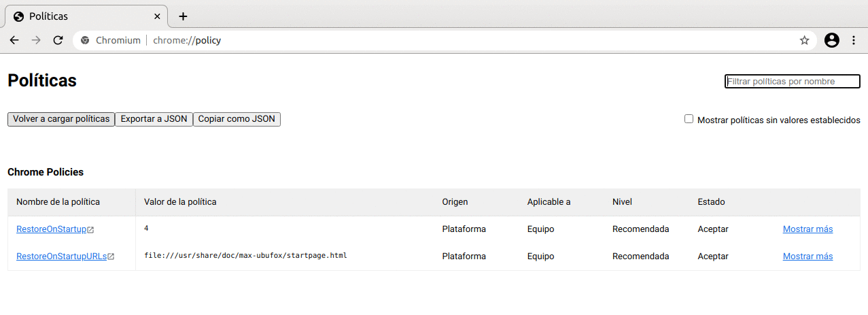
Task: Open a new tab with the plus icon
Action: pyautogui.click(x=183, y=16)
